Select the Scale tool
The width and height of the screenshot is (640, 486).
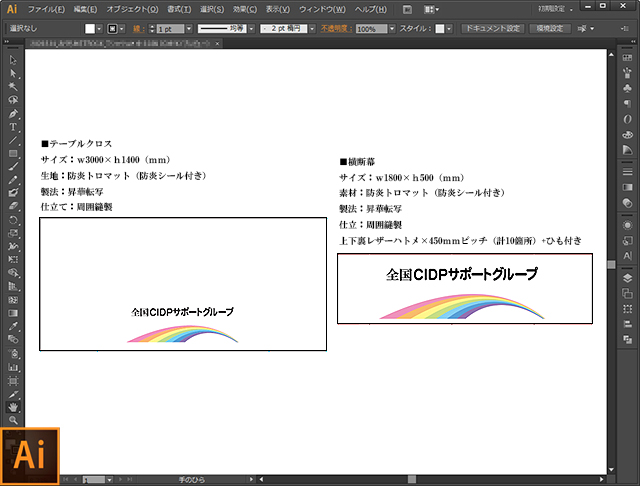click(x=13, y=233)
